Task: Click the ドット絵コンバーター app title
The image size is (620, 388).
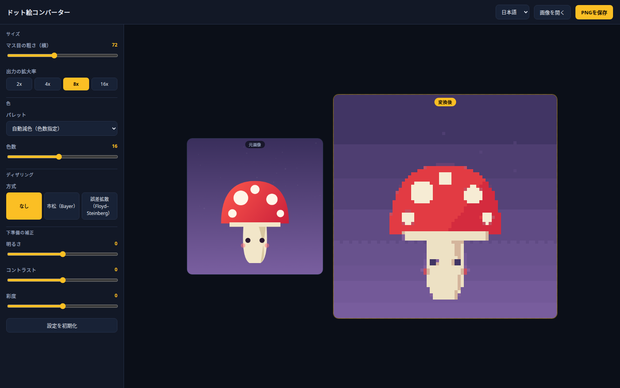Action: 38,12
